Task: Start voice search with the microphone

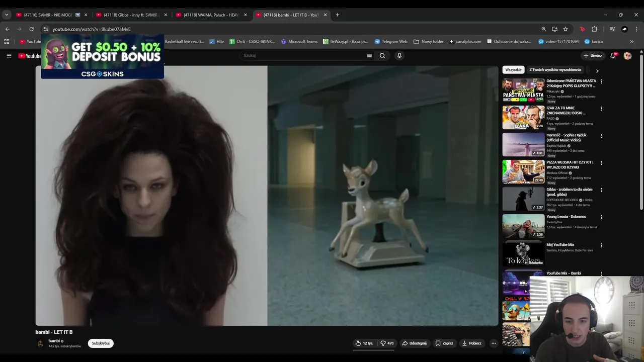Action: point(399,56)
